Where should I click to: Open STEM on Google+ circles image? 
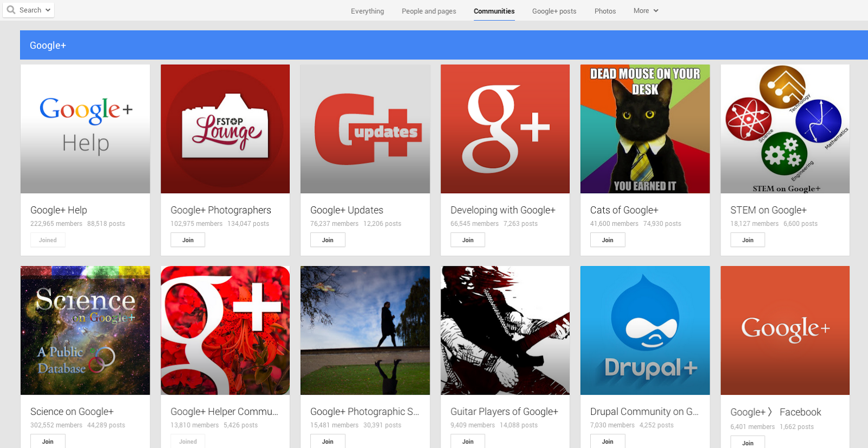coord(785,129)
